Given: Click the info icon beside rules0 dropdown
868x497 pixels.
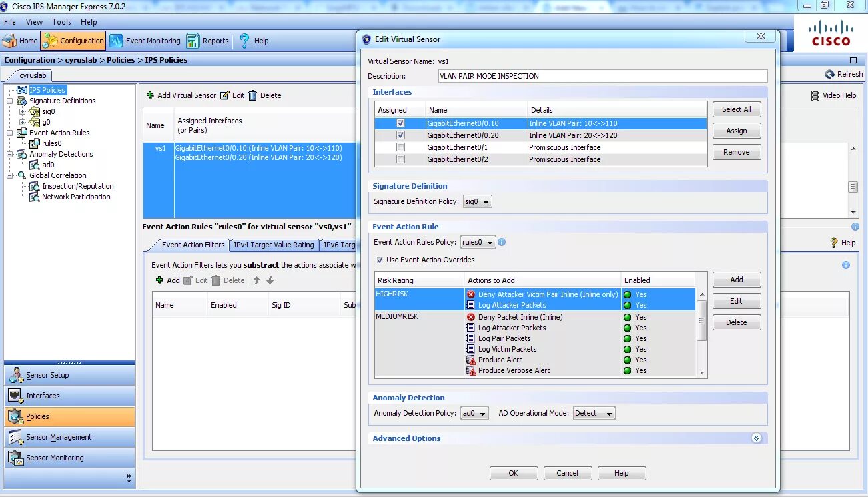Looking at the screenshot, I should click(x=502, y=243).
